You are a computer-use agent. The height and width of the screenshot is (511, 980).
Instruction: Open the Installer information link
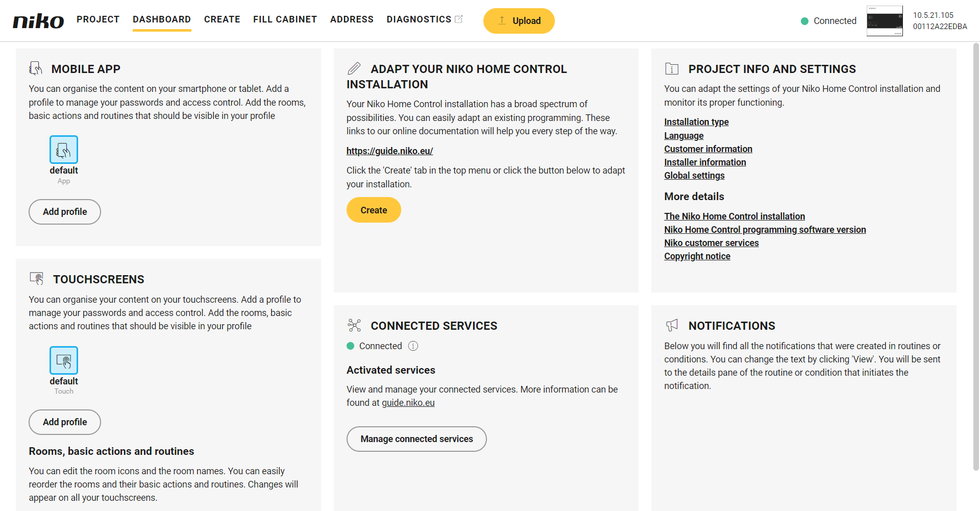(x=705, y=162)
